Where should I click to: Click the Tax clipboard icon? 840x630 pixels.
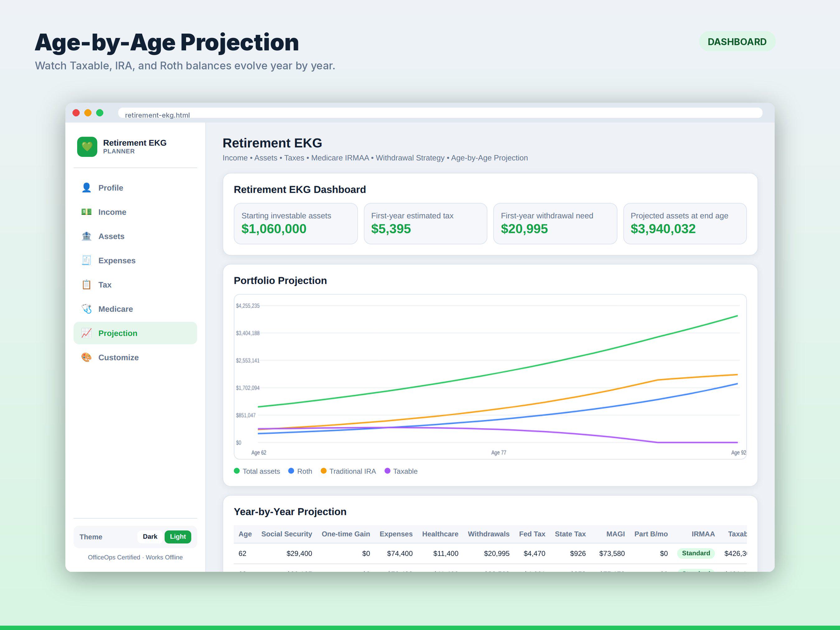86,285
